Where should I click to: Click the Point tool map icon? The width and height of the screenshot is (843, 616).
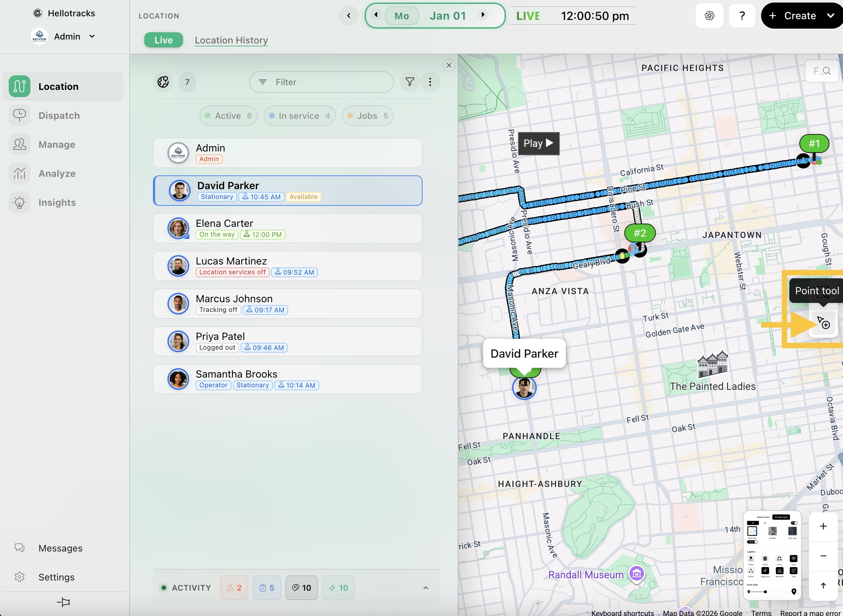823,322
